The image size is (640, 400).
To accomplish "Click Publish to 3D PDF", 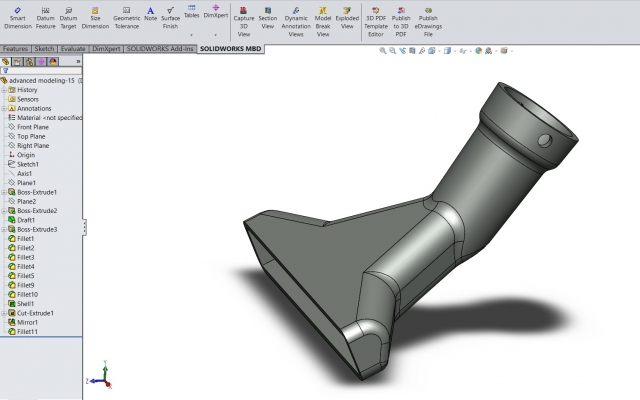I will [401, 22].
